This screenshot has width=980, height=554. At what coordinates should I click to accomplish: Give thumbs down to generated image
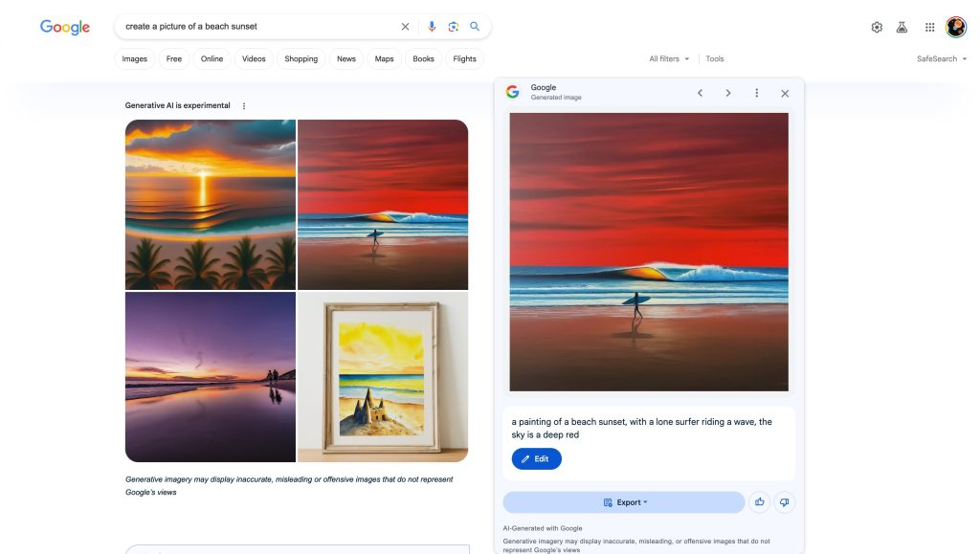[x=784, y=502]
